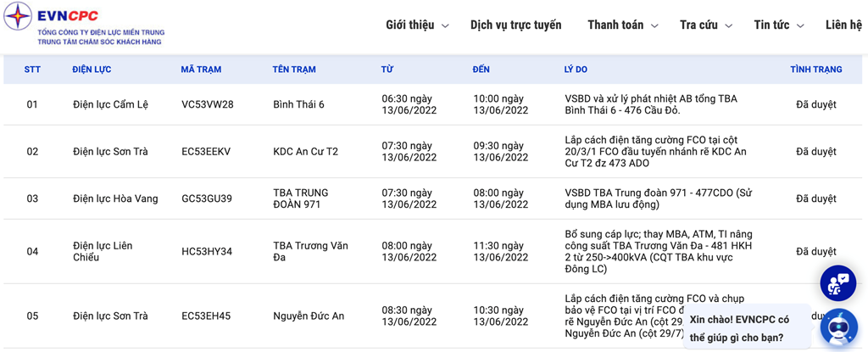
Task: Expand the Tra cứu dropdown chevron
Action: (x=728, y=25)
